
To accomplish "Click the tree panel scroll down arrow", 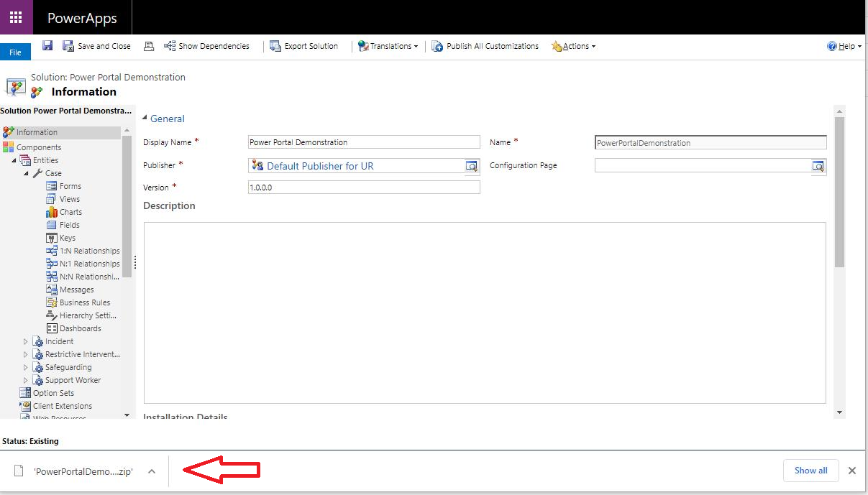I will point(127,415).
